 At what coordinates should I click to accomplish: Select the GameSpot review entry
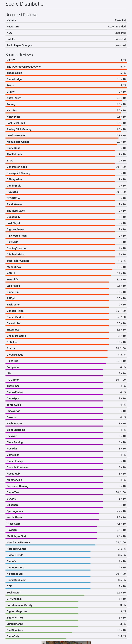[x=13, y=399]
